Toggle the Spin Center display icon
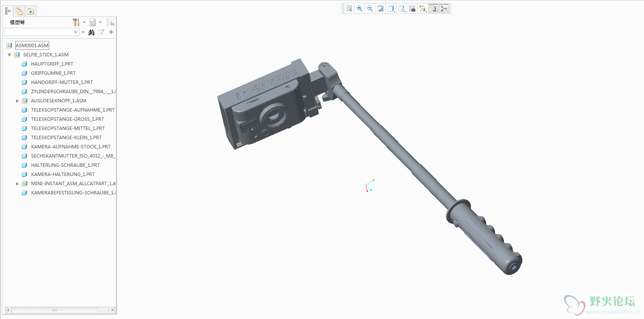Viewport: 644px width, 319px height. click(x=444, y=8)
